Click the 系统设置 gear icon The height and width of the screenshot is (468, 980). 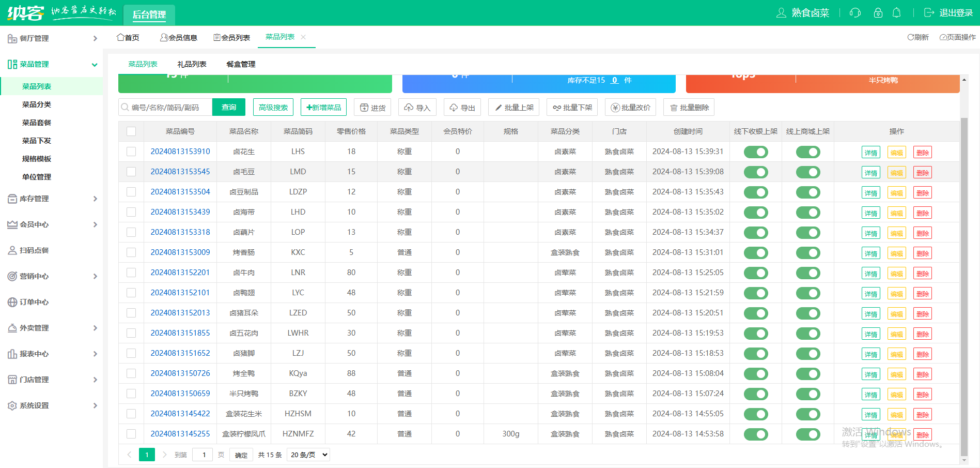[12, 405]
